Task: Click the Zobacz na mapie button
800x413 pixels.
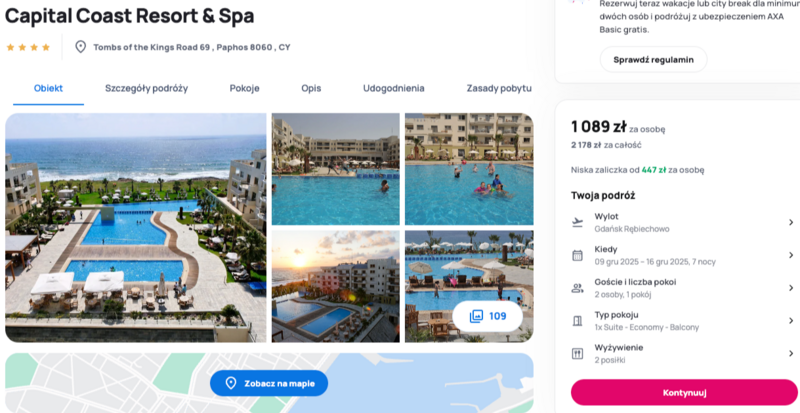Action: point(269,383)
